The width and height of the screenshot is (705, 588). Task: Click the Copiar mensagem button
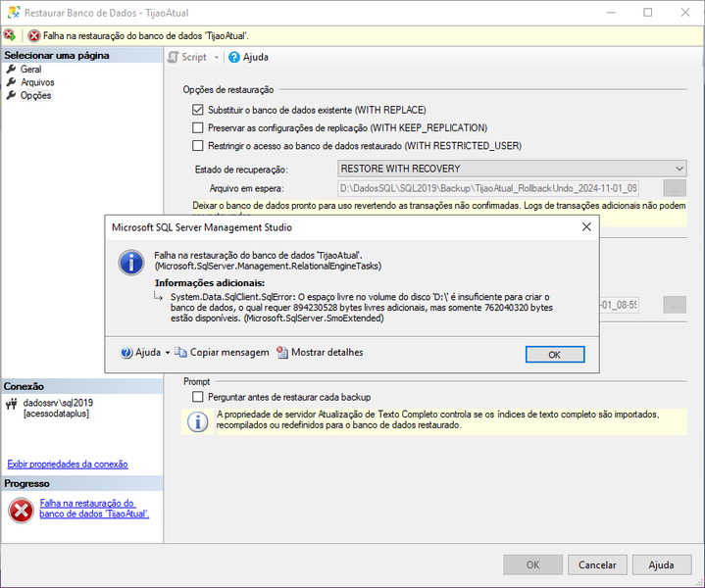tap(222, 353)
